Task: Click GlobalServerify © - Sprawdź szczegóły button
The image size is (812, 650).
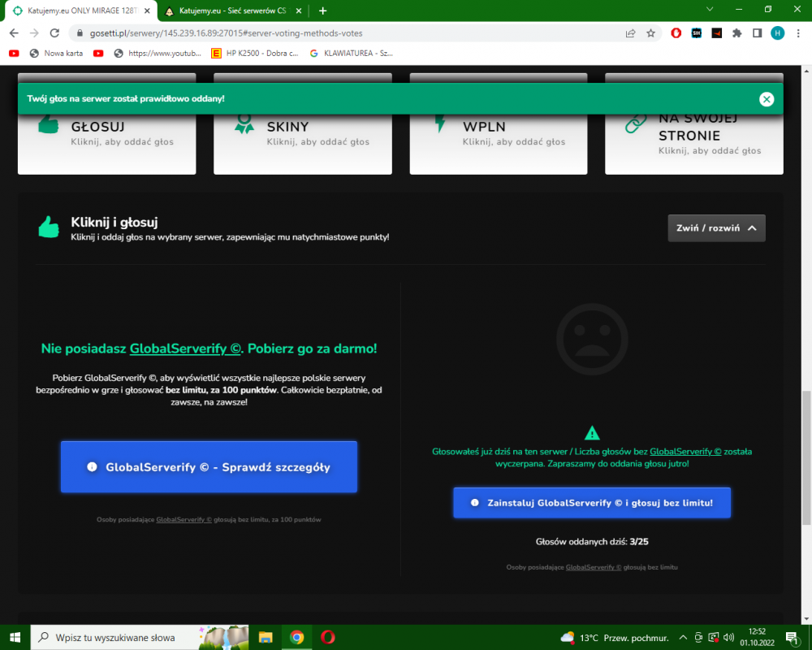Action: (209, 467)
